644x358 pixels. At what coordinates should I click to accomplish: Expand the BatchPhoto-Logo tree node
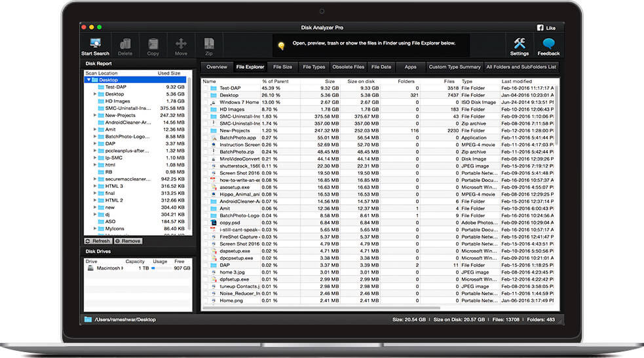[x=95, y=137]
